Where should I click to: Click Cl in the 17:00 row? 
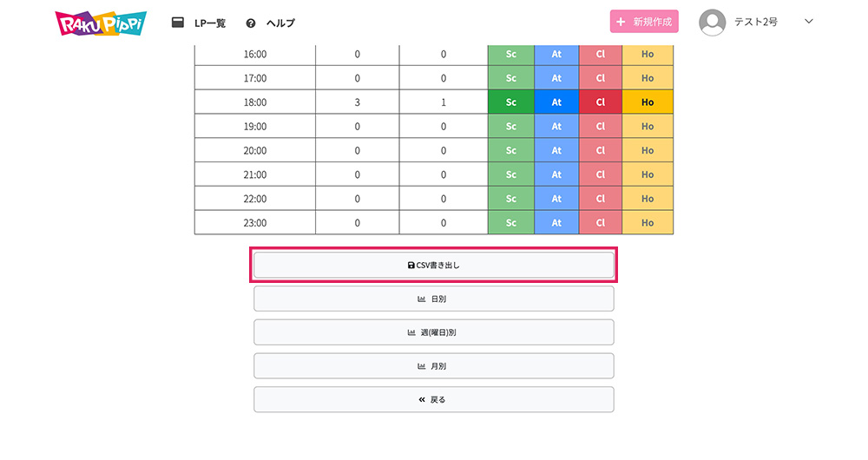[x=601, y=78]
